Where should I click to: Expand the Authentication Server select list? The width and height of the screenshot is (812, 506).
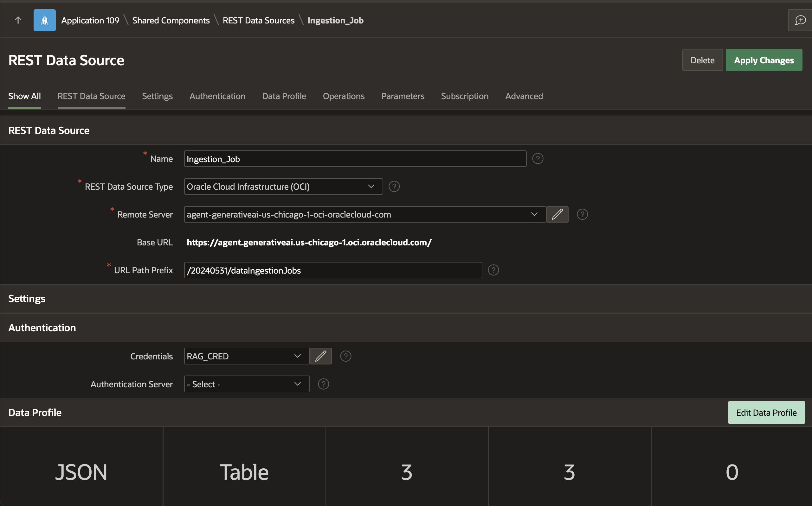(246, 384)
